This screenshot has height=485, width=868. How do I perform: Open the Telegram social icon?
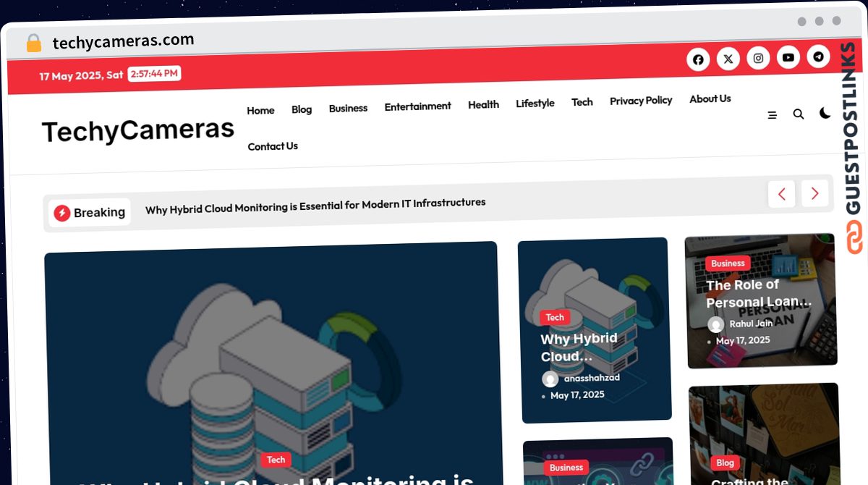[x=818, y=56]
